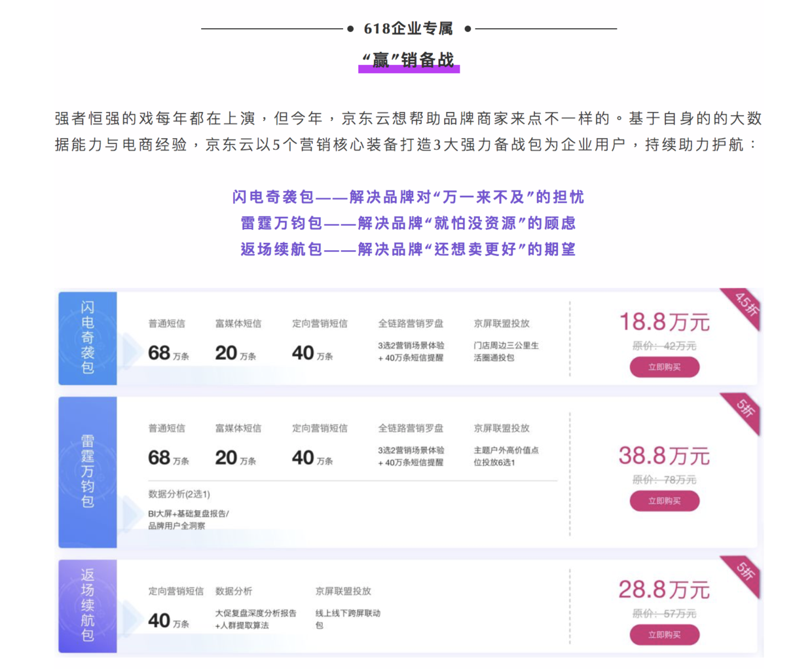The width and height of the screenshot is (812, 669).
Task: Select the 闪电奇袭包 blue side label
Action: [x=88, y=338]
